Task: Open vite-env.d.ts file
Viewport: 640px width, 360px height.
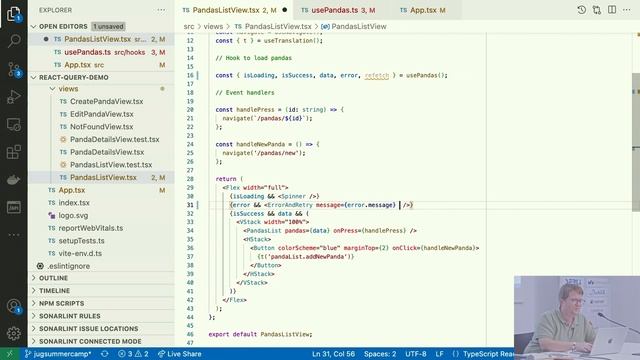Action: 102,253
